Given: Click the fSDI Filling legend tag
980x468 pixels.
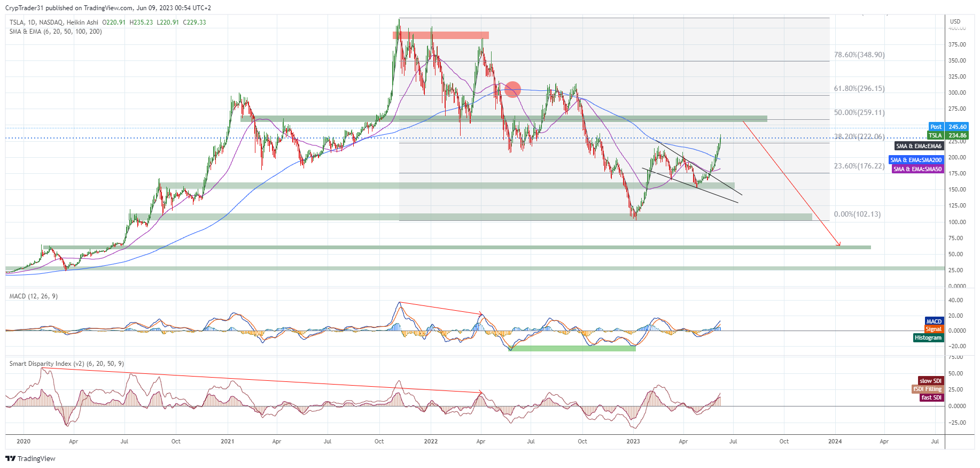Looking at the screenshot, I should click(x=928, y=389).
